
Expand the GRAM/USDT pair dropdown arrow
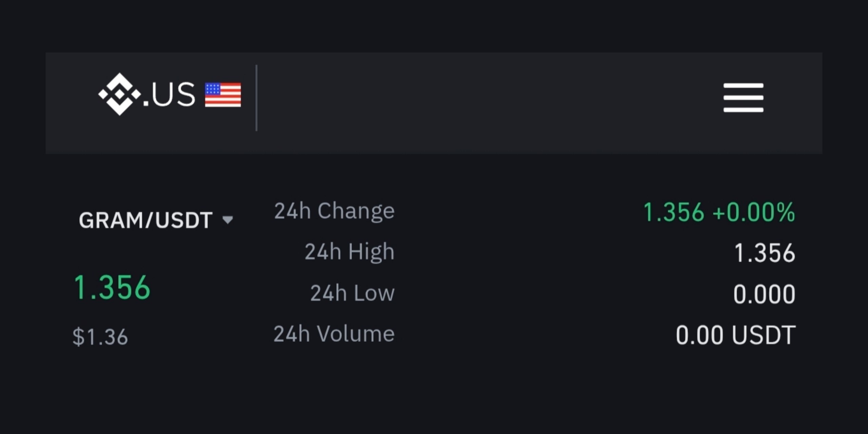[228, 220]
